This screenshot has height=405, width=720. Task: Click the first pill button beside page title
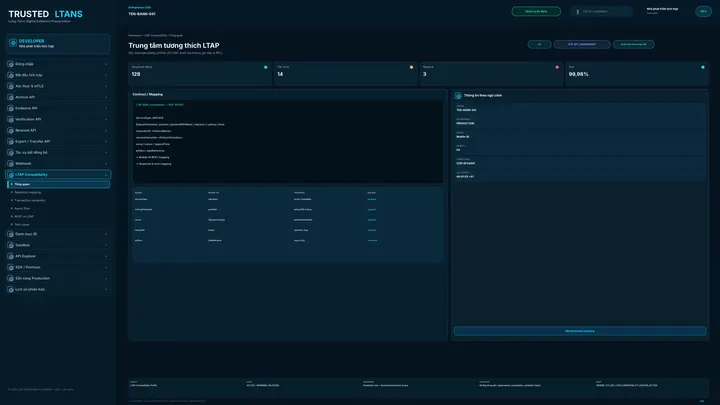point(539,44)
